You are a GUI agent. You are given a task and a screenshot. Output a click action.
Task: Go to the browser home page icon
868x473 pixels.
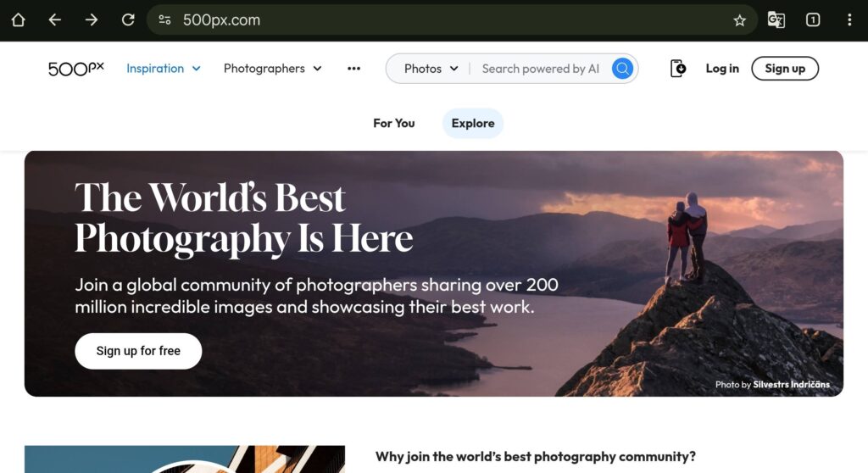[19, 20]
